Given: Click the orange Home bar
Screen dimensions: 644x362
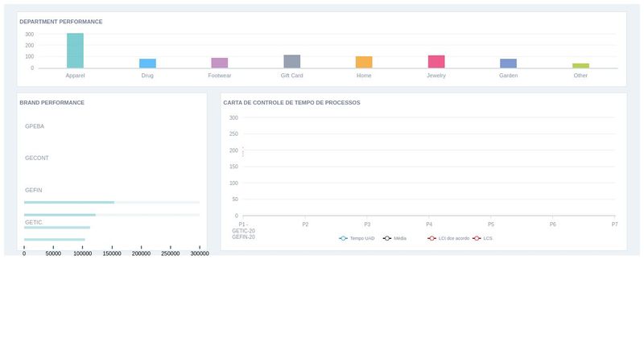Looking at the screenshot, I should (364, 62).
